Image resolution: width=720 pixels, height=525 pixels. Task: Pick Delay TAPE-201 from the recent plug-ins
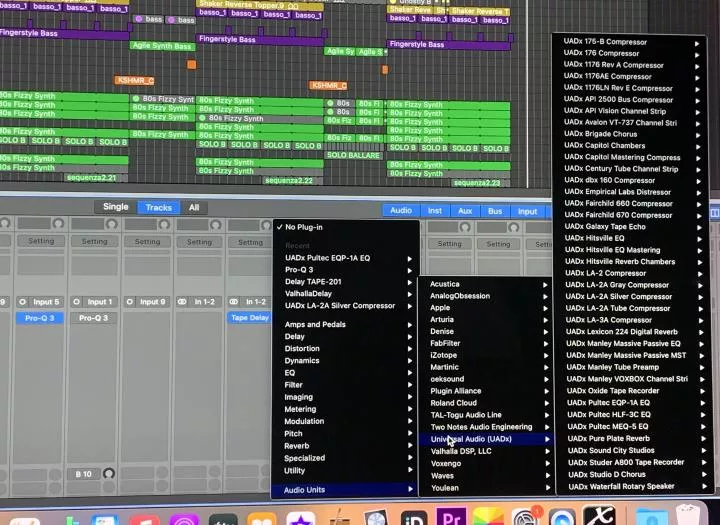313,282
